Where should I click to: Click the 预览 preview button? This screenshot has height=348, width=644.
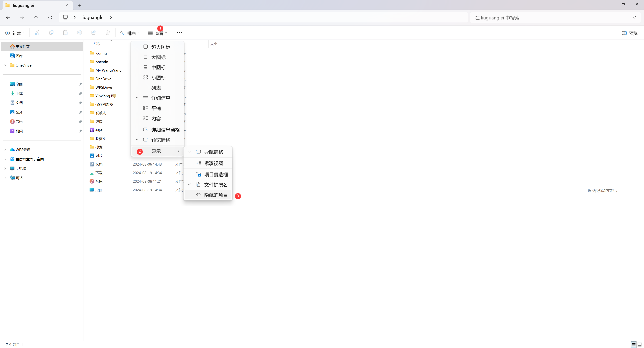tap(630, 33)
